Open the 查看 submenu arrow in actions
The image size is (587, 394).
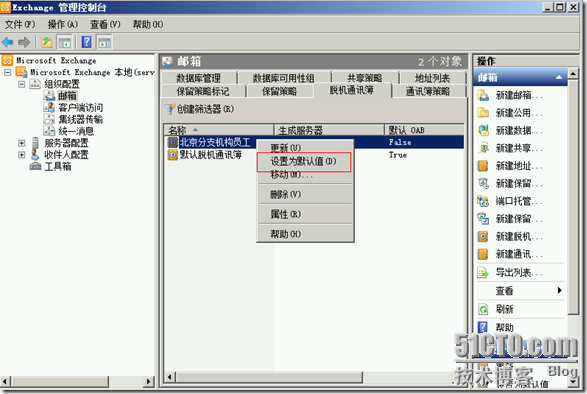(559, 290)
